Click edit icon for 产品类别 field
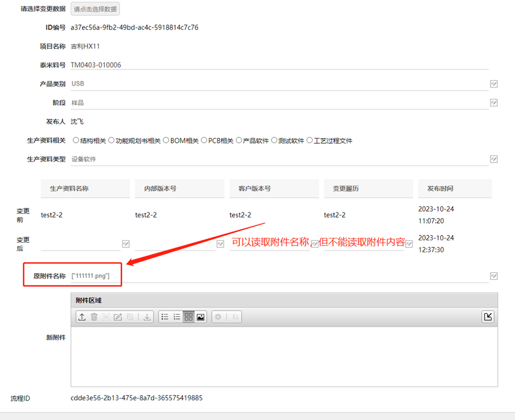The width and height of the screenshot is (515, 420). click(494, 84)
